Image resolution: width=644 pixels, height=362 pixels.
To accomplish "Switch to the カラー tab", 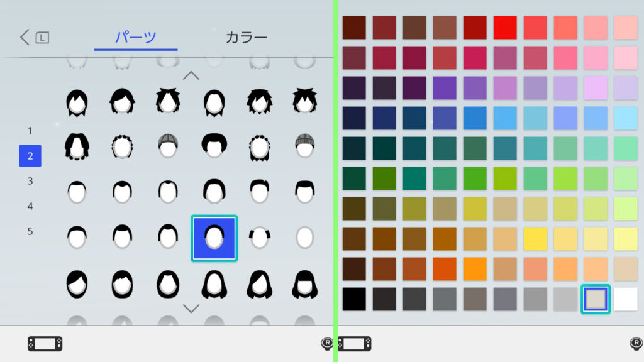I will (247, 37).
